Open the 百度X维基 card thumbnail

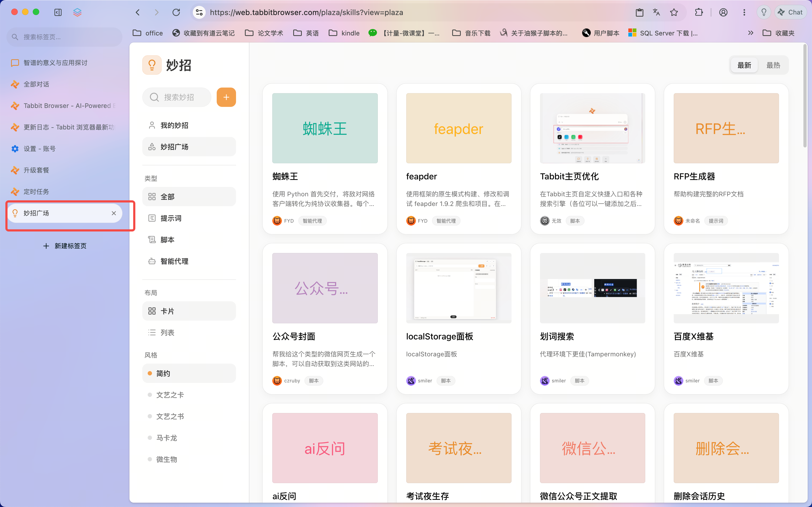[726, 288]
